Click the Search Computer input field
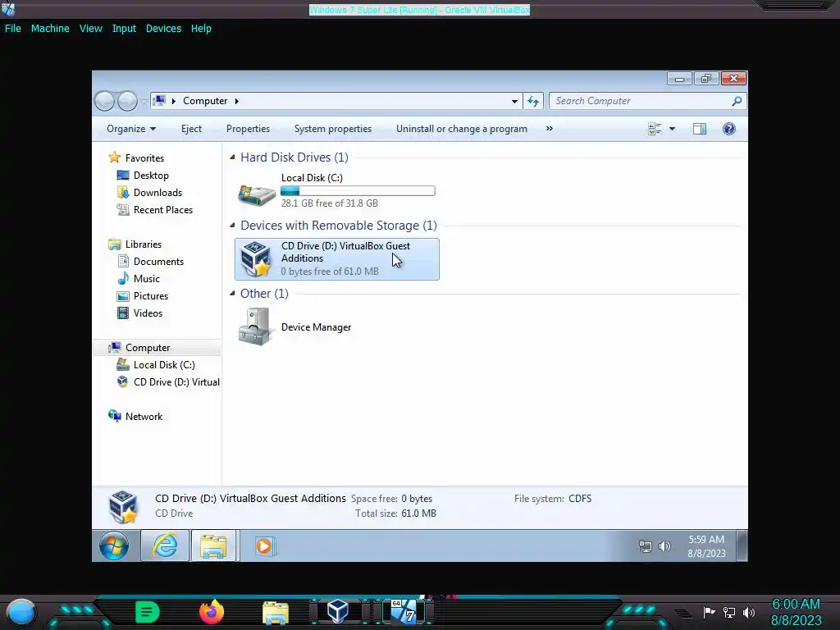The height and width of the screenshot is (630, 840). pyautogui.click(x=641, y=101)
